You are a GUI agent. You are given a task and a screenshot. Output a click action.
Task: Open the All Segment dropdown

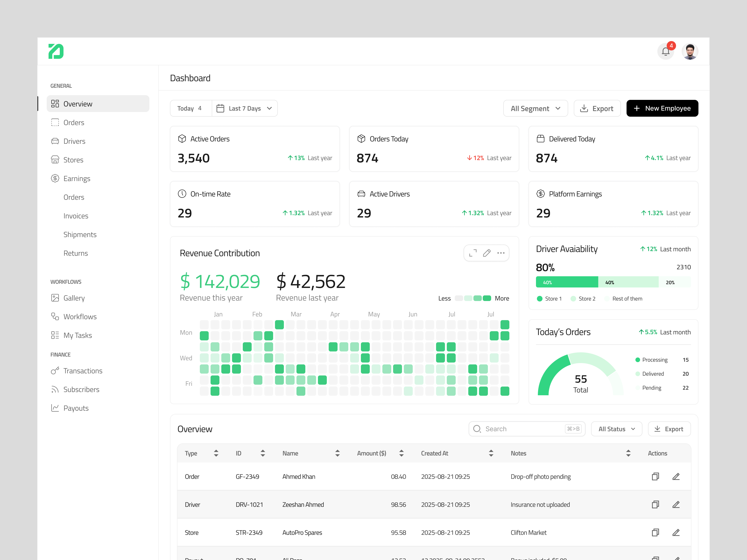tap(536, 108)
